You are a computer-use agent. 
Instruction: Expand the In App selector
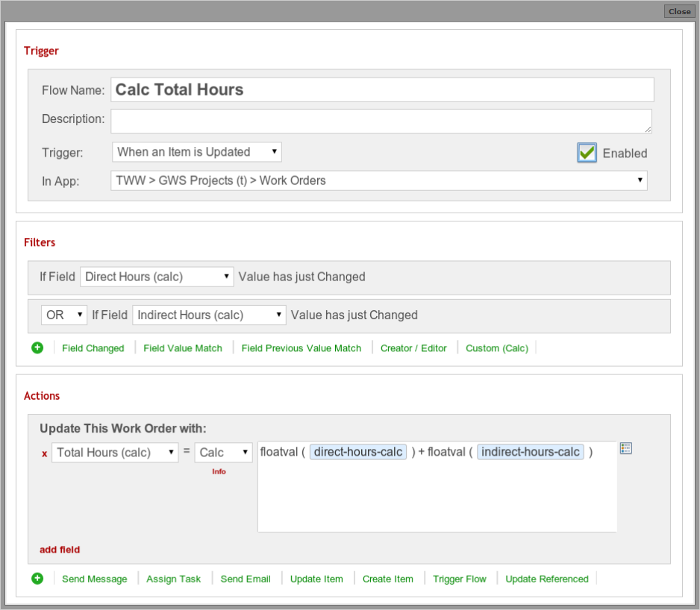(x=379, y=180)
